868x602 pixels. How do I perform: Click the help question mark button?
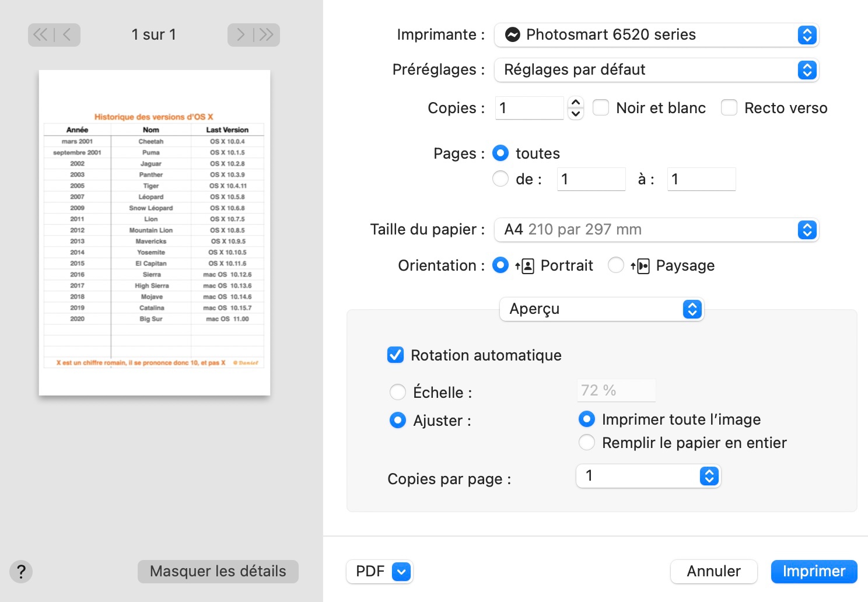(21, 572)
